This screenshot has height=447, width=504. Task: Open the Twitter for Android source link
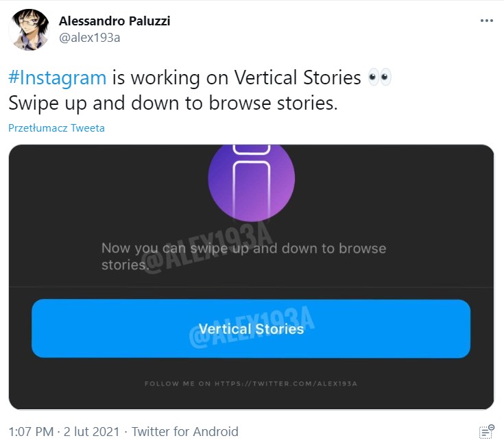click(x=185, y=432)
